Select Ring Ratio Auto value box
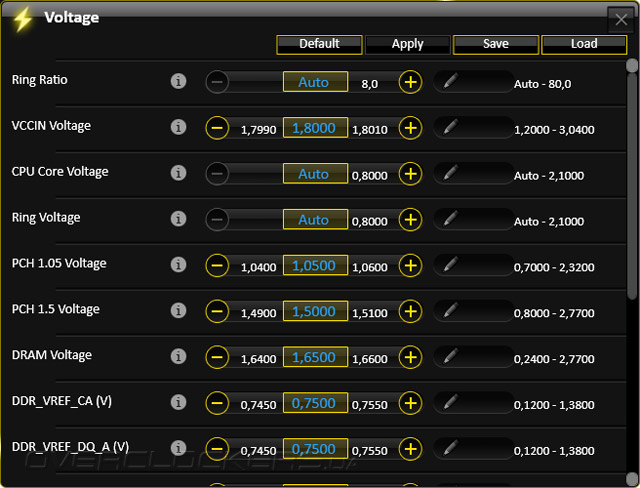This screenshot has width=640, height=488. pyautogui.click(x=316, y=82)
